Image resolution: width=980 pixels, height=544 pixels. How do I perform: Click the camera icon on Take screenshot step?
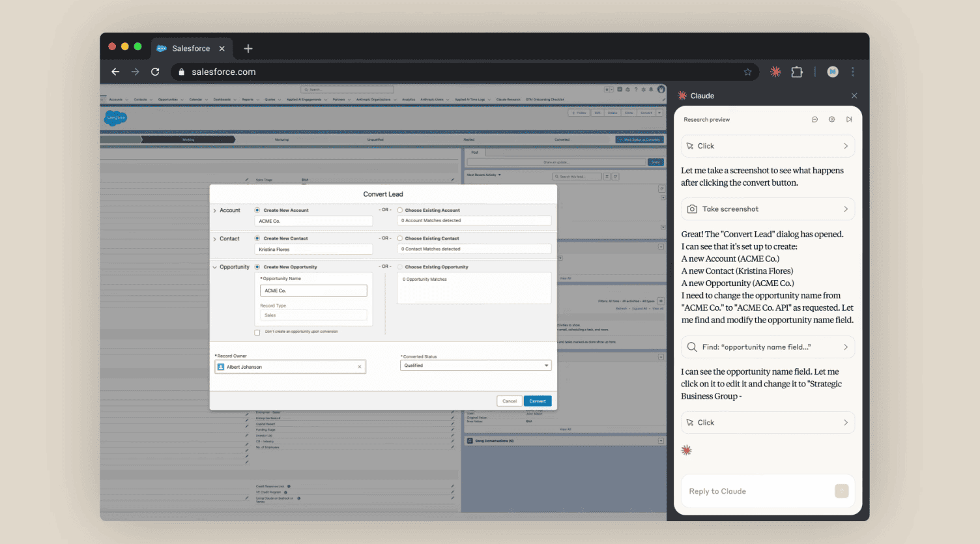692,209
